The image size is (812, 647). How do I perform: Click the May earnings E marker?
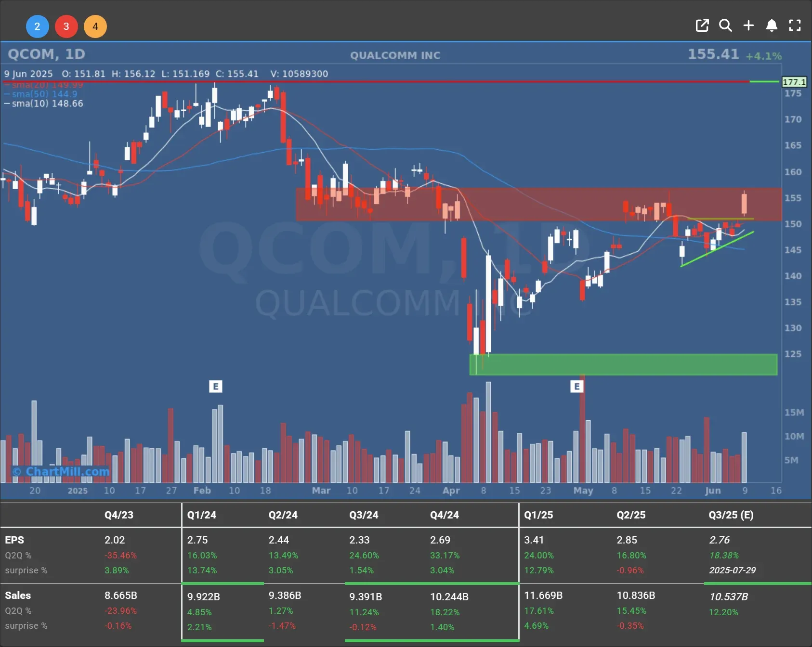(x=576, y=386)
